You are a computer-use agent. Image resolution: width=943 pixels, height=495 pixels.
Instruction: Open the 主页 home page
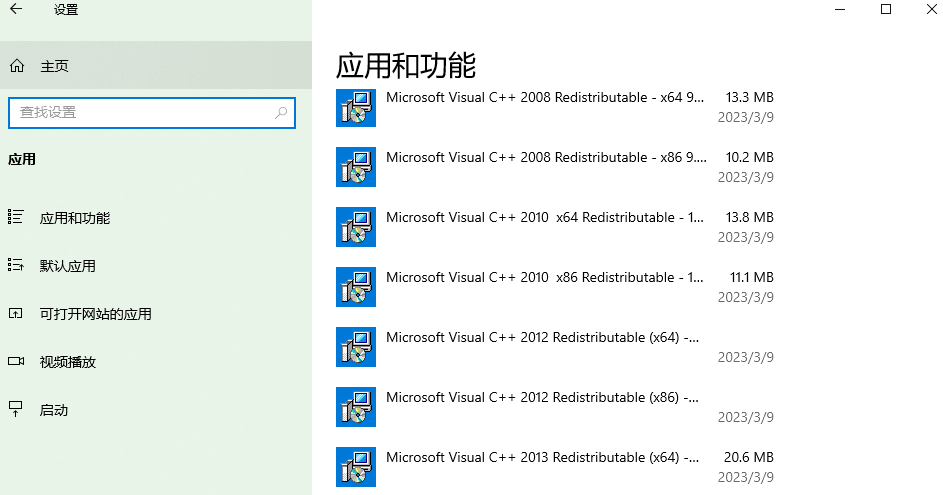(x=156, y=66)
